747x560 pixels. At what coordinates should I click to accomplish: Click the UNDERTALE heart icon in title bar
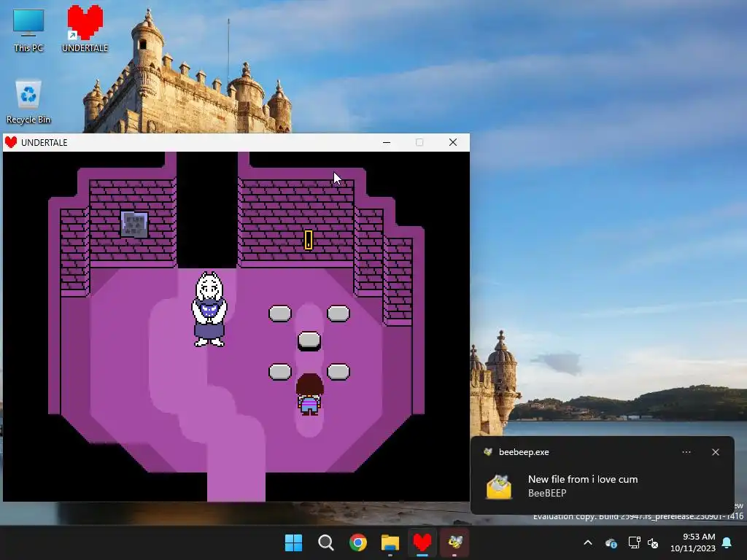click(11, 142)
